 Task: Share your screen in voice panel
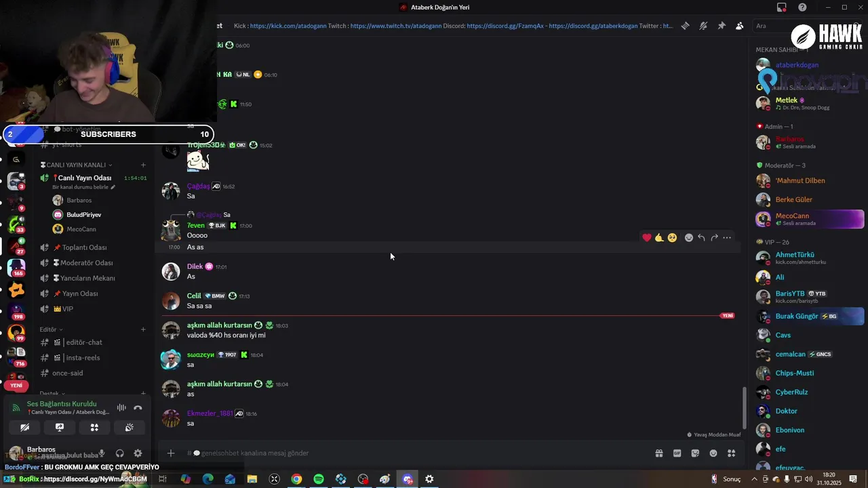pos(60,428)
